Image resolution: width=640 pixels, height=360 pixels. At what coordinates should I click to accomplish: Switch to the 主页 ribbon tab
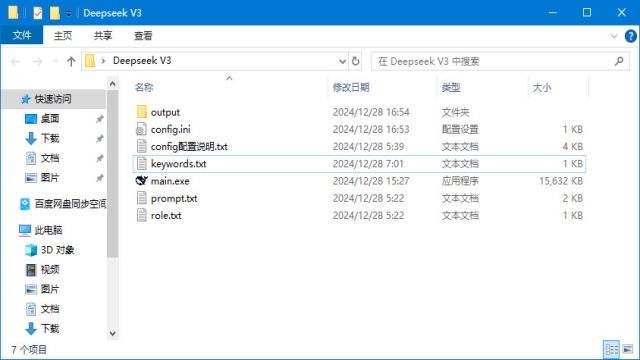[63, 36]
